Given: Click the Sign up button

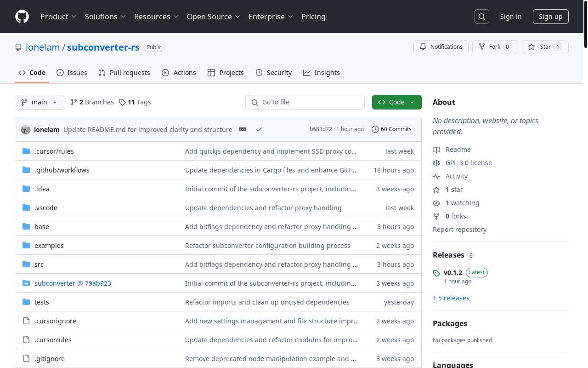Looking at the screenshot, I should coord(550,17).
